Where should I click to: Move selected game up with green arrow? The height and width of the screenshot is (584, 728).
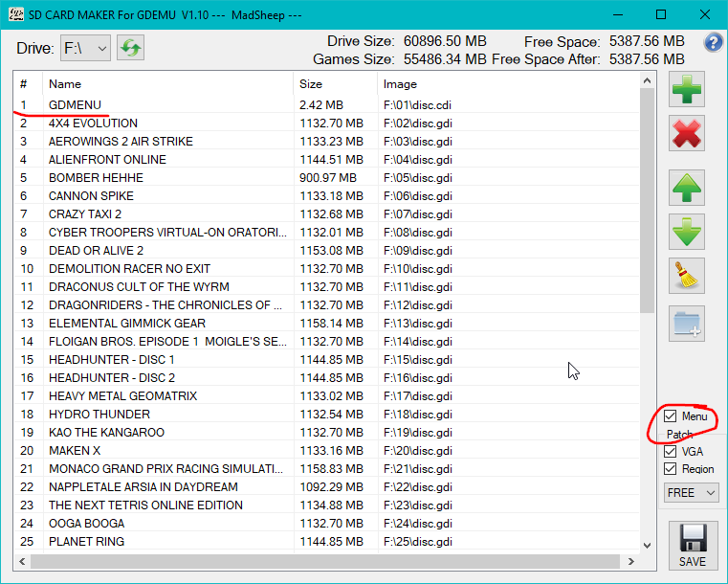point(687,188)
